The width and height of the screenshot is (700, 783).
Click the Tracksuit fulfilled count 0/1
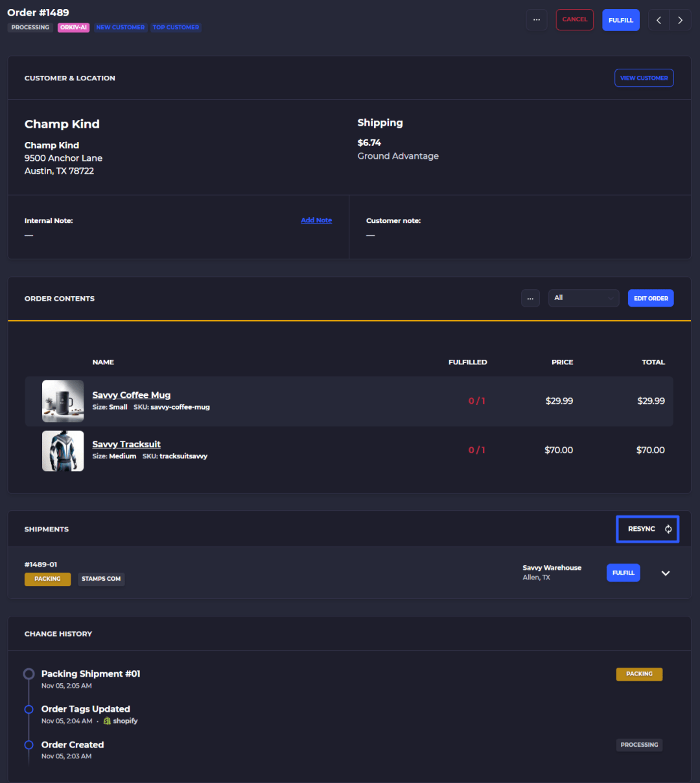(476, 450)
